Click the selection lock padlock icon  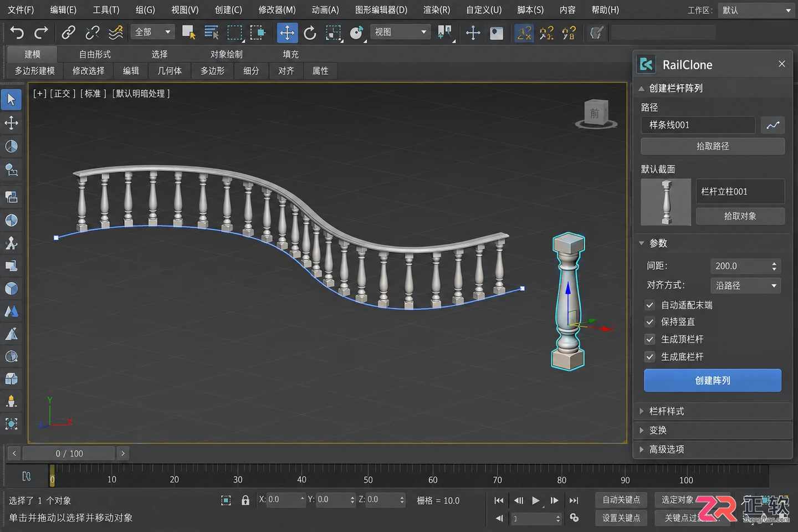tap(245, 500)
